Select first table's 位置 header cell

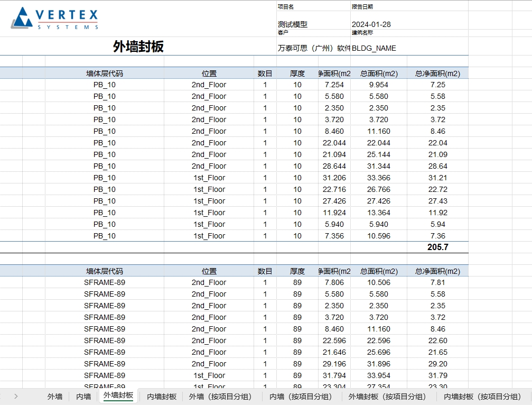pos(209,73)
